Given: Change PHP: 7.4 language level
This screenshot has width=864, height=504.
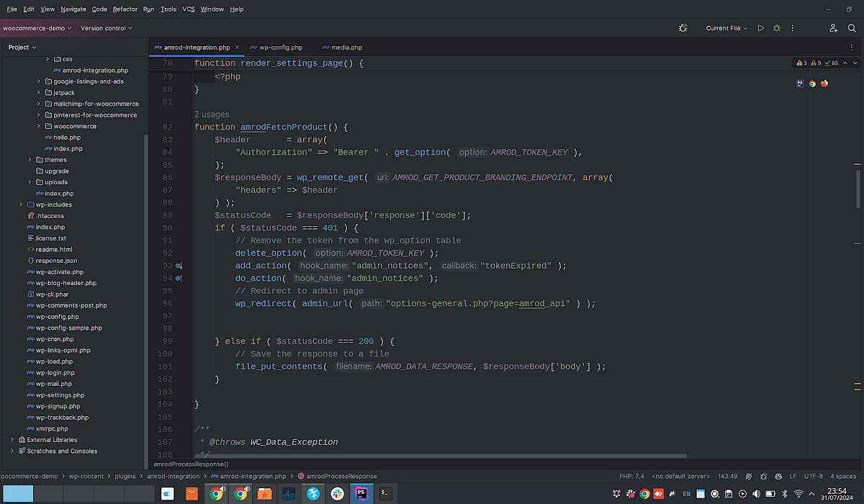Looking at the screenshot, I should 631,477.
